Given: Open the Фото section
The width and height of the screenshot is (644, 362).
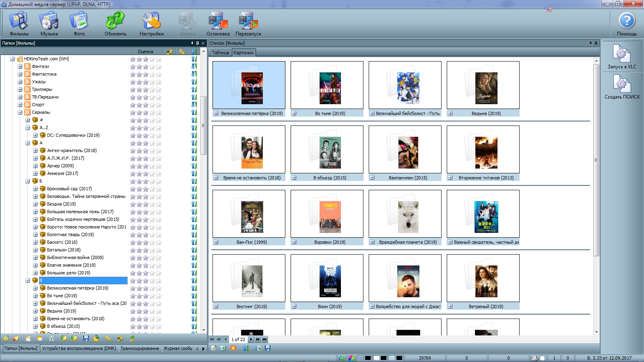Looking at the screenshot, I should 79,24.
